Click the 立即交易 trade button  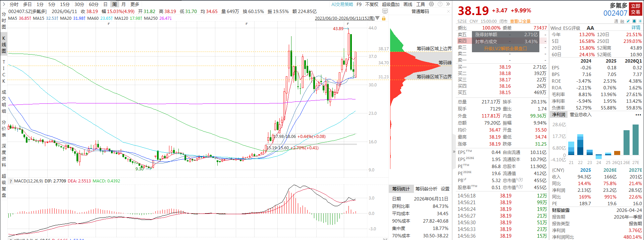(x=636, y=9)
